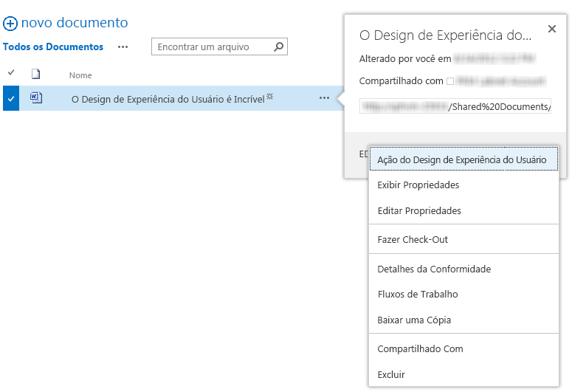This screenshot has height=392, width=572.
Task: Open O Design de Experiência do Usuário é Incrível
Action: click(x=168, y=99)
